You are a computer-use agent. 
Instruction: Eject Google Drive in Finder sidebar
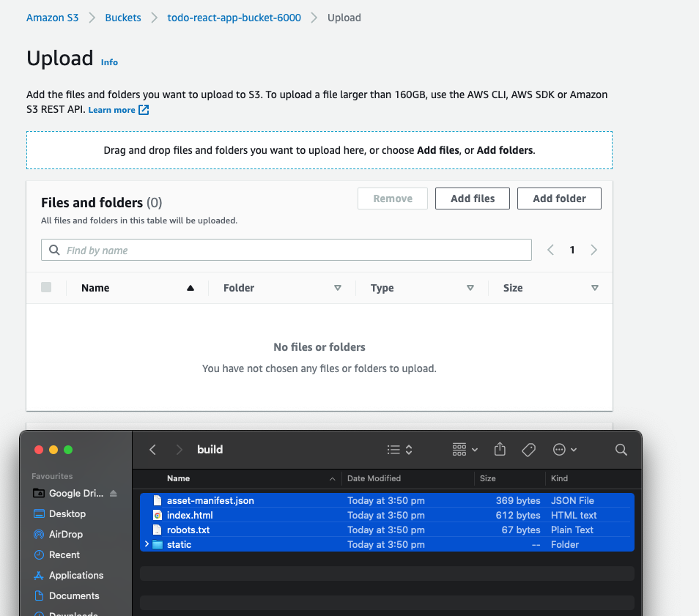click(114, 493)
